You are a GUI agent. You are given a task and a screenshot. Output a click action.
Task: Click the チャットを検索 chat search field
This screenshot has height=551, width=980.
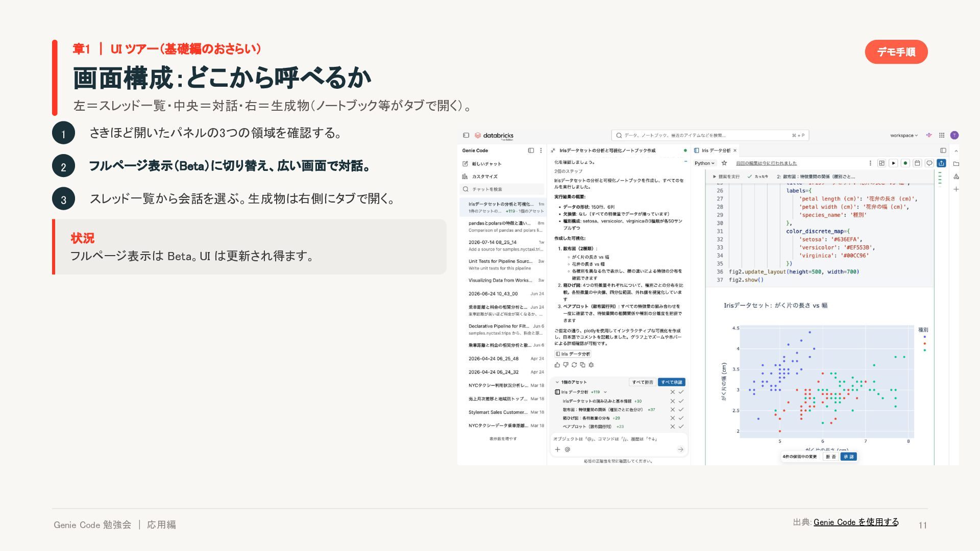503,189
